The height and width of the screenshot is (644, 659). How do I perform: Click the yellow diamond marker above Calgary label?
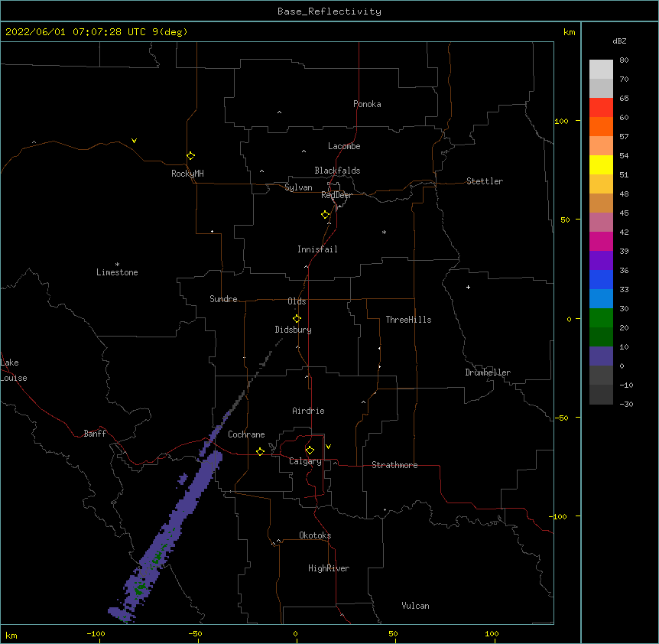tap(310, 450)
